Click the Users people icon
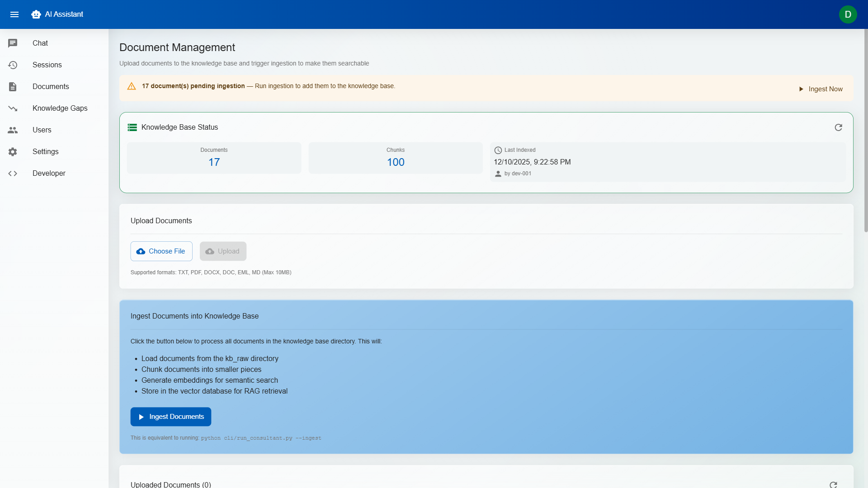This screenshot has height=488, width=868. click(13, 130)
